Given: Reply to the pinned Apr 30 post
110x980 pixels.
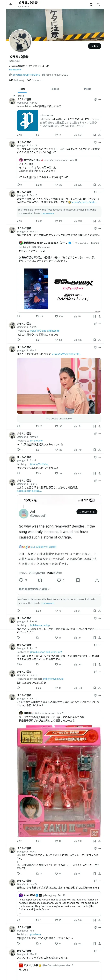Looking at the screenshot, I should tap(18, 135).
